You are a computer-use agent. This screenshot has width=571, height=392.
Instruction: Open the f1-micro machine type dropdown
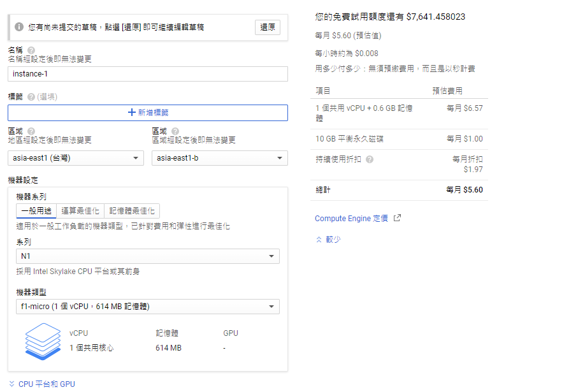click(x=147, y=307)
